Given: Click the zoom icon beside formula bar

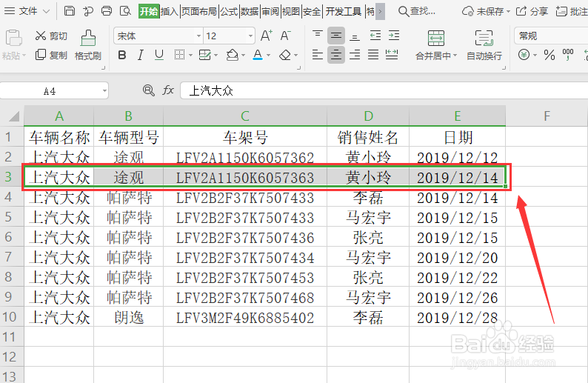Looking at the screenshot, I should pos(149,90).
